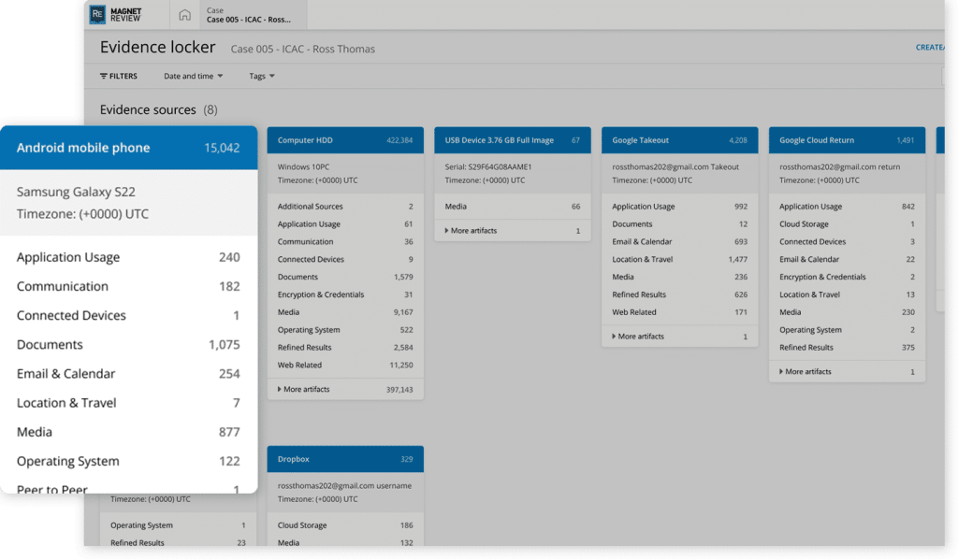
Task: Open the Computer HDD evidence source header
Action: tap(344, 140)
